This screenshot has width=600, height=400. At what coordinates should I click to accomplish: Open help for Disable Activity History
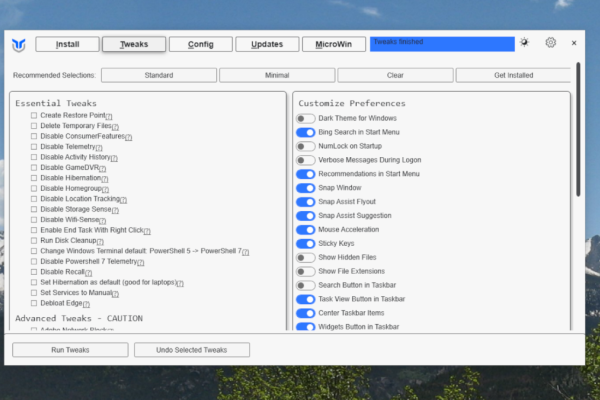(114, 158)
